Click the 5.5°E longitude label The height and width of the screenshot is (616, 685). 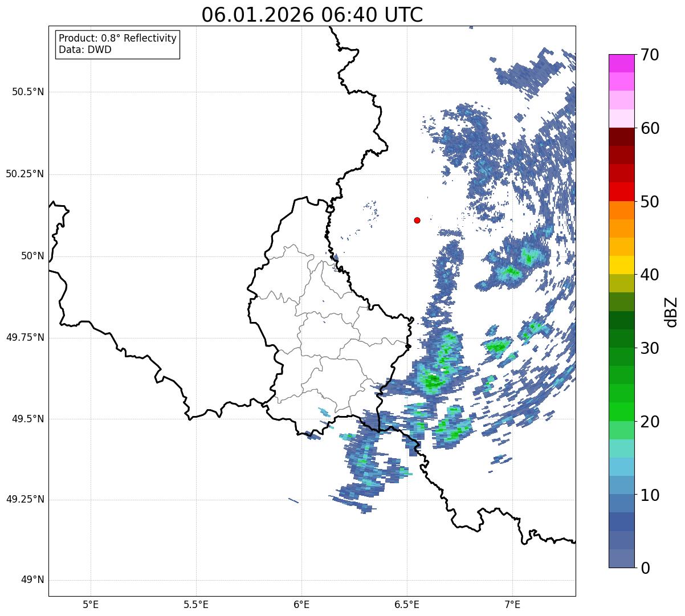click(x=196, y=604)
